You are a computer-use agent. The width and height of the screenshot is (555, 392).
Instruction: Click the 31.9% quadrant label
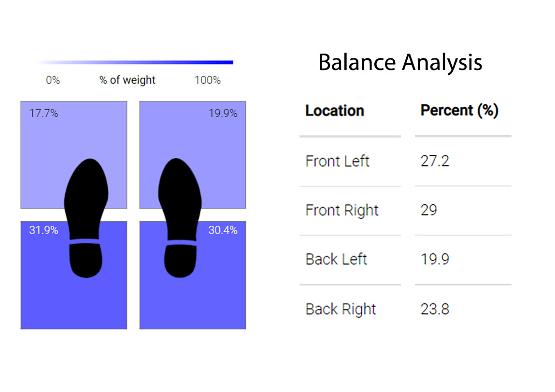[x=43, y=230]
